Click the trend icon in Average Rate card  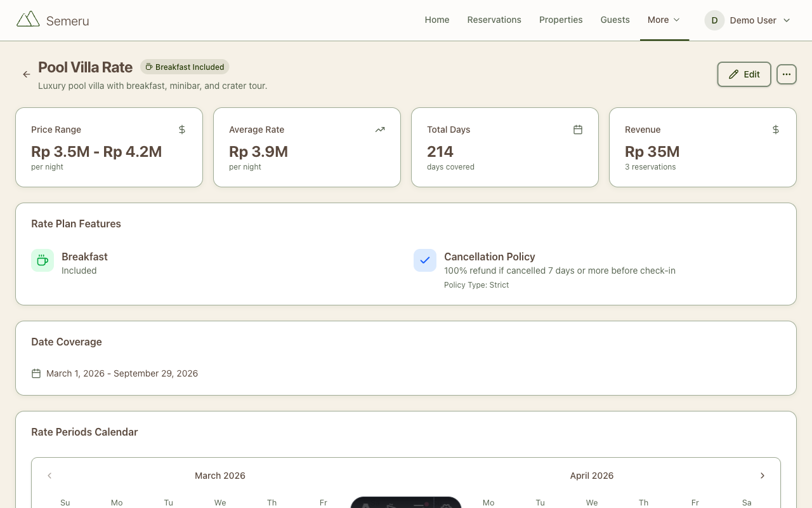(x=380, y=130)
